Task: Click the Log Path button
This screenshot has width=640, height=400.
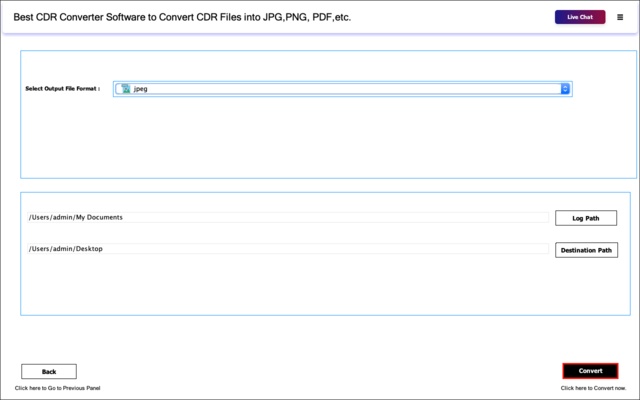Action: (586, 218)
